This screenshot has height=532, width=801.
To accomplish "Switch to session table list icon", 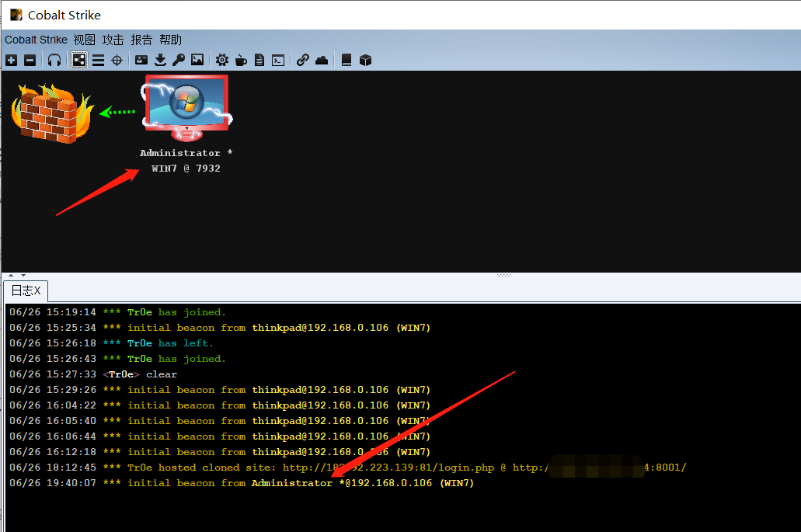I will pyautogui.click(x=98, y=61).
